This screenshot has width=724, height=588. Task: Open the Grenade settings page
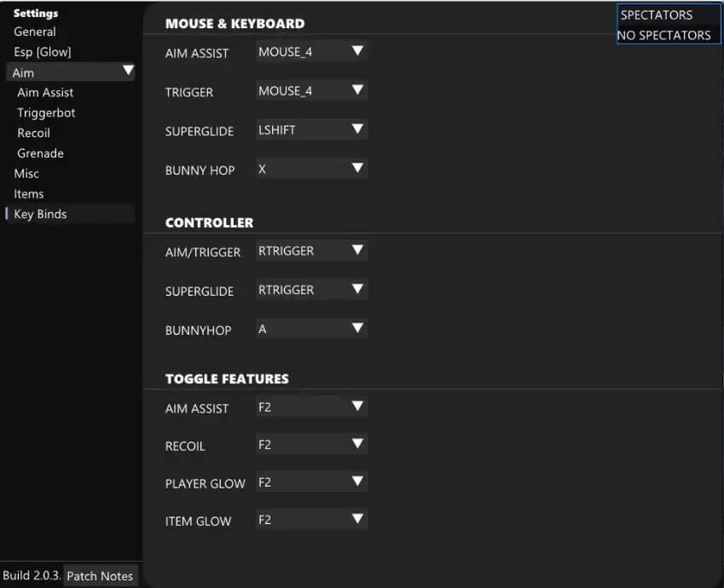40,154
